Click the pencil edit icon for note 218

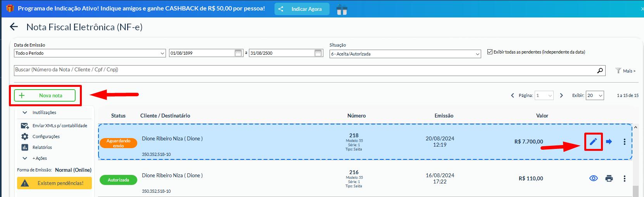593,142
